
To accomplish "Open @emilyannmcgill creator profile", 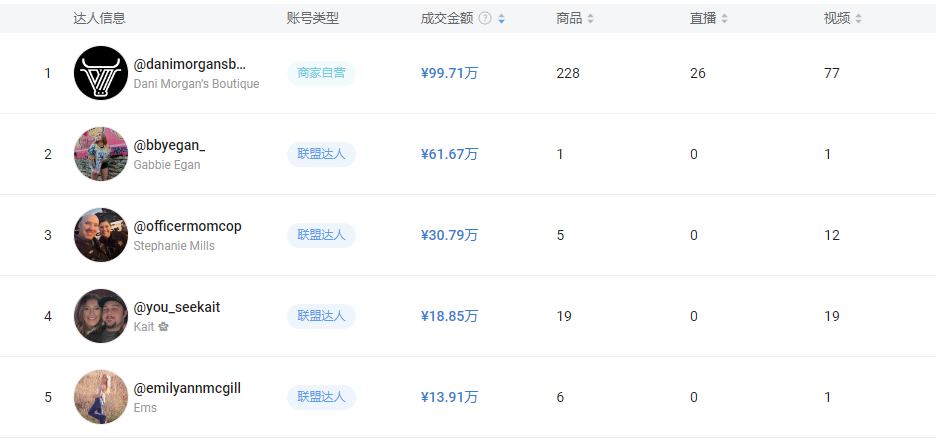I will 187,388.
